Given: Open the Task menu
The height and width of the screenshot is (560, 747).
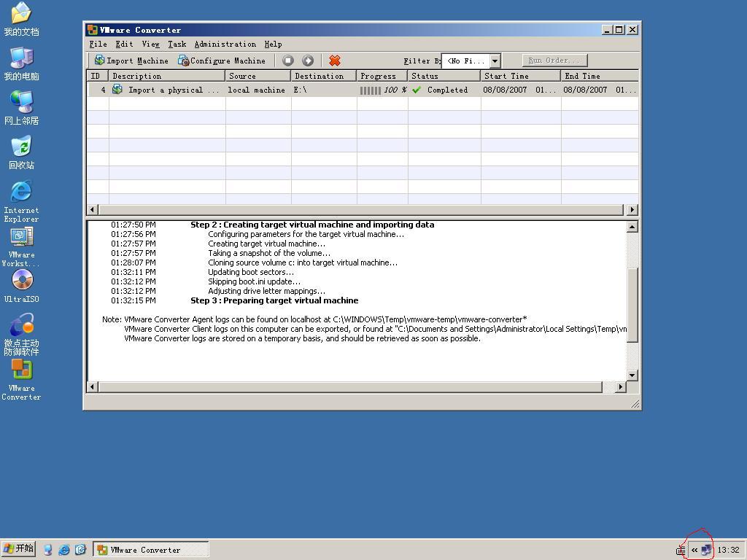Looking at the screenshot, I should point(177,44).
